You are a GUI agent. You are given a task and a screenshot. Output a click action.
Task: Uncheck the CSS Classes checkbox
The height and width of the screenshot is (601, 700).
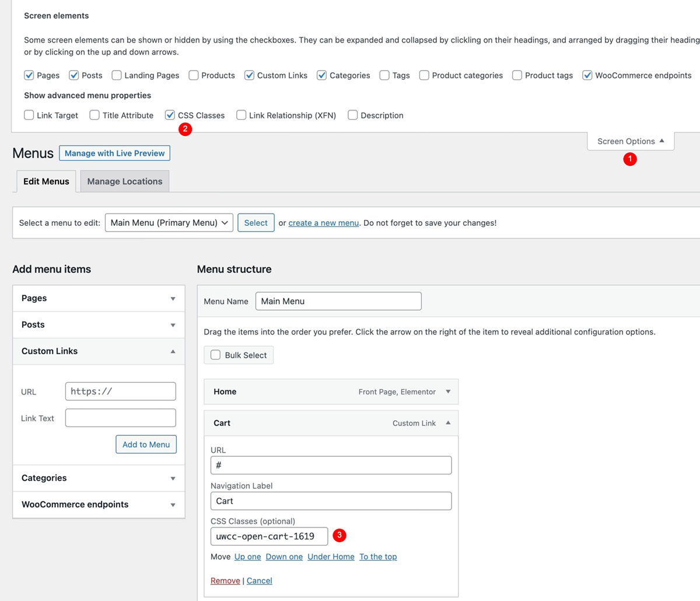pos(170,115)
